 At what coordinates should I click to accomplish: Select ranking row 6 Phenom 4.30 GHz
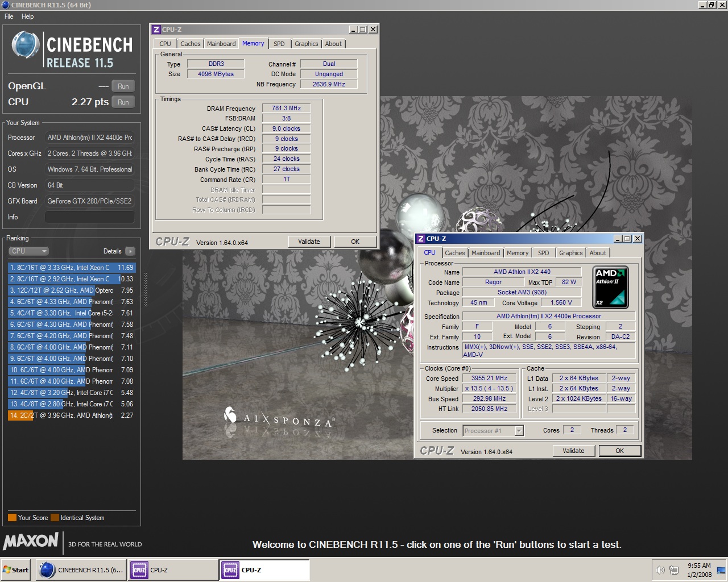(x=72, y=325)
